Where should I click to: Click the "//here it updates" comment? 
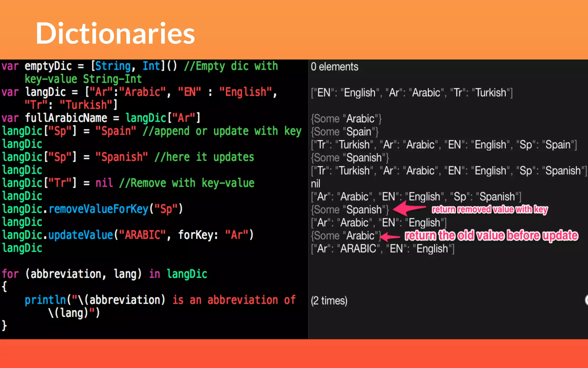(x=204, y=157)
